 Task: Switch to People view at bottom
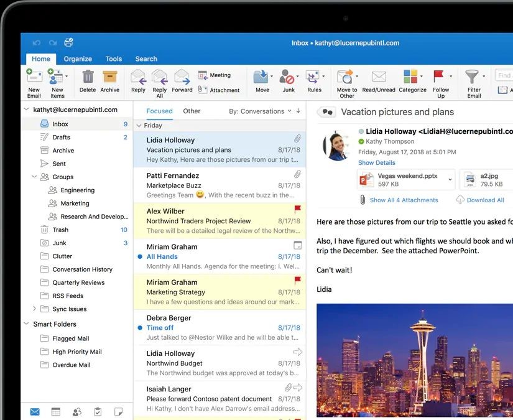[x=77, y=411]
